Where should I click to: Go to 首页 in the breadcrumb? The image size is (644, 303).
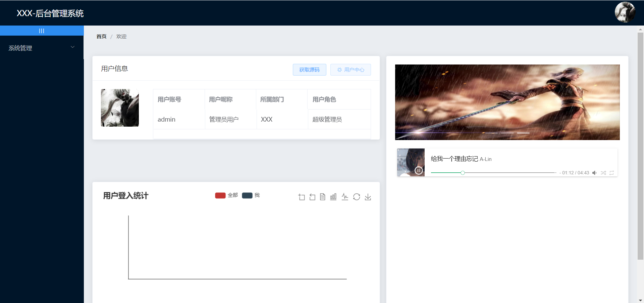click(x=101, y=37)
